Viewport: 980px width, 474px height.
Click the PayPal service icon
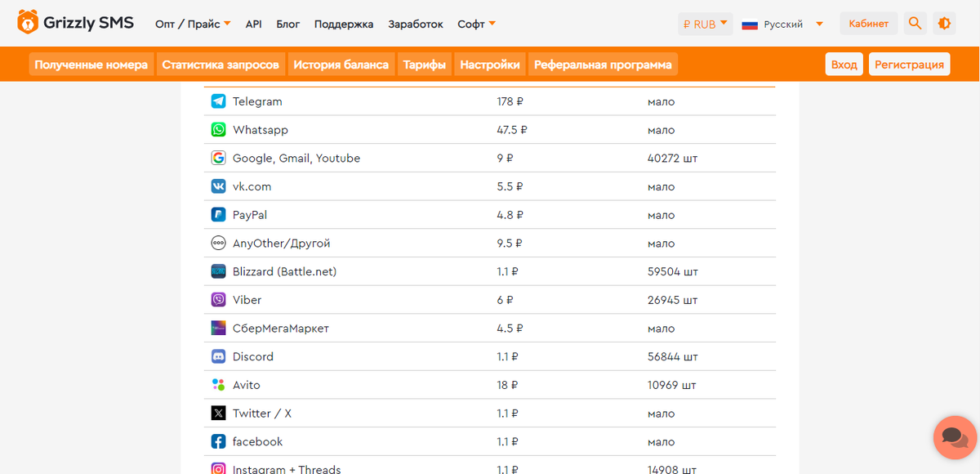pyautogui.click(x=218, y=215)
